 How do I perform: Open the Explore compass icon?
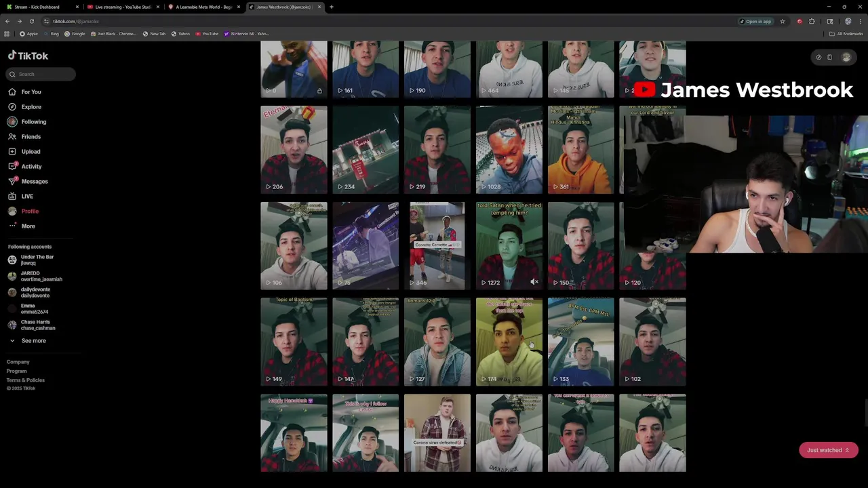[12, 106]
